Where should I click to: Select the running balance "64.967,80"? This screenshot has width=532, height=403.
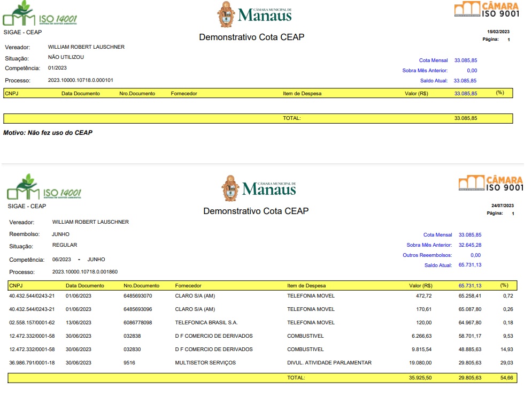coord(470,323)
